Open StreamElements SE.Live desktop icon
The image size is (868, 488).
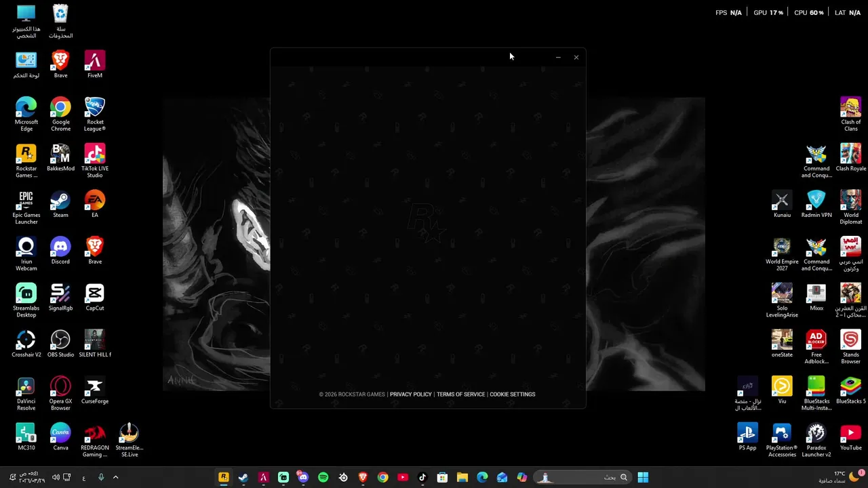point(129,441)
